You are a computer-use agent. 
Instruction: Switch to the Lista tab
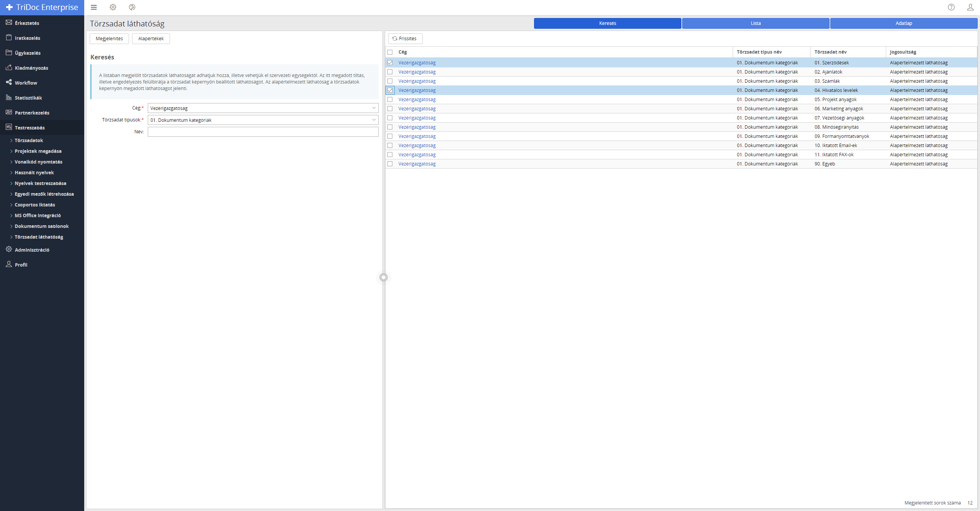(x=755, y=23)
